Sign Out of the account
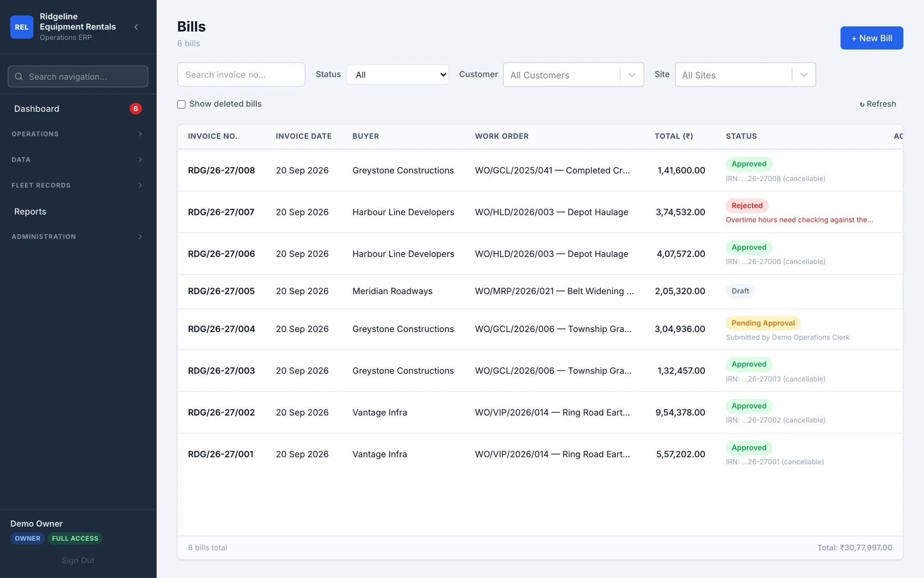This screenshot has height=578, width=924. [x=78, y=560]
